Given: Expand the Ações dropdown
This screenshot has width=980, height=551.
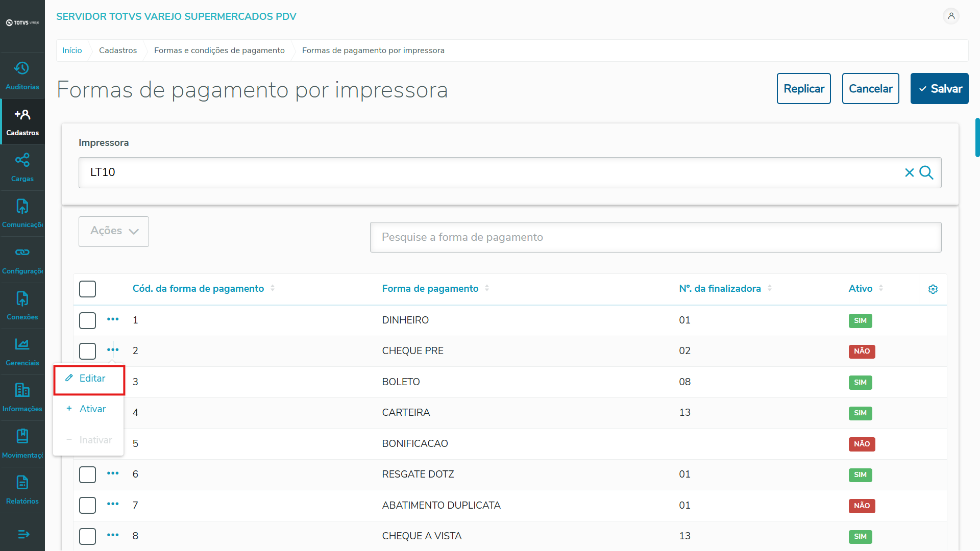Looking at the screenshot, I should click(x=114, y=231).
